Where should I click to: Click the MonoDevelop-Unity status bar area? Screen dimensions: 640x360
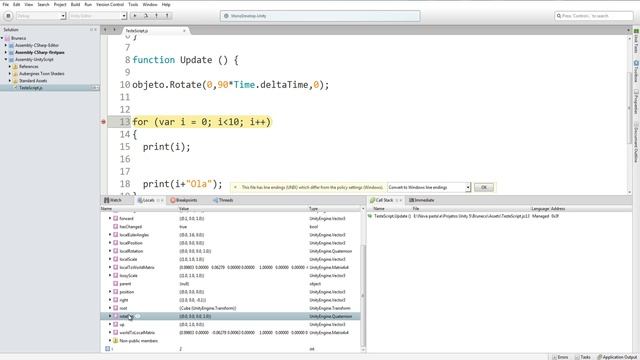point(320,16)
